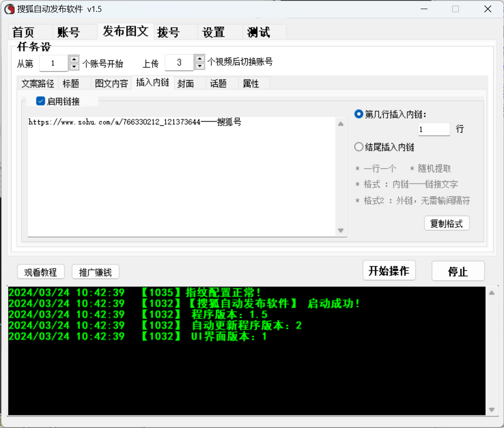
Task: Click hint text 格式: 内链——链接文字
Action: pyautogui.click(x=406, y=185)
